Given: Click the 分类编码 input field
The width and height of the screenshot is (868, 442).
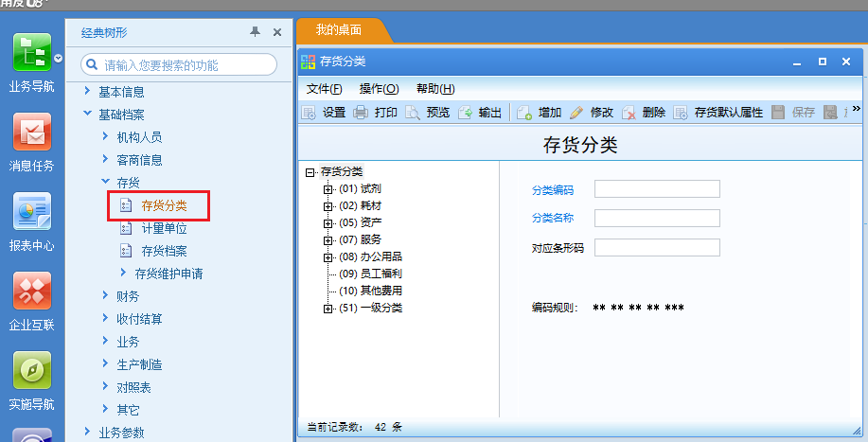Looking at the screenshot, I should (657, 189).
